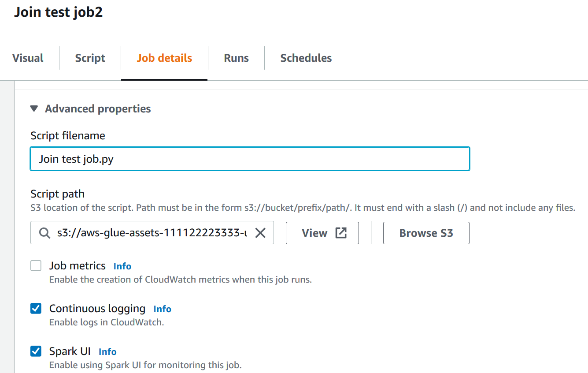Click the View button to open the script

pos(322,232)
